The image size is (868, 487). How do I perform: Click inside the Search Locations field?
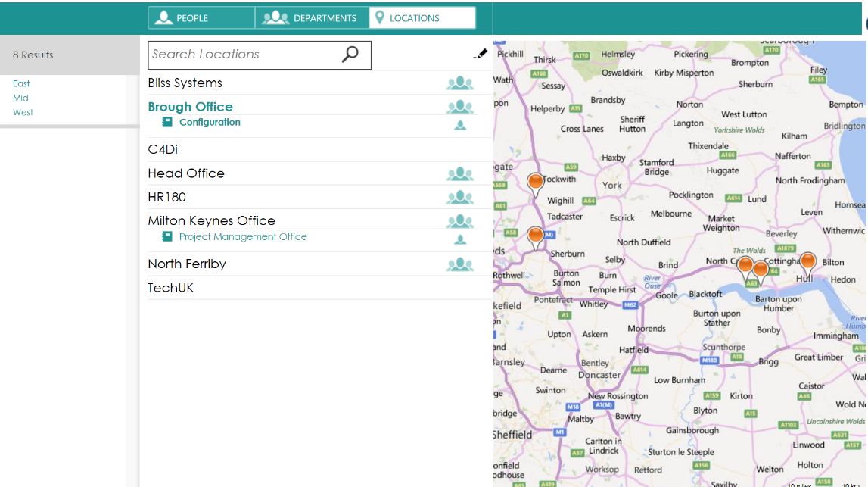coord(242,55)
